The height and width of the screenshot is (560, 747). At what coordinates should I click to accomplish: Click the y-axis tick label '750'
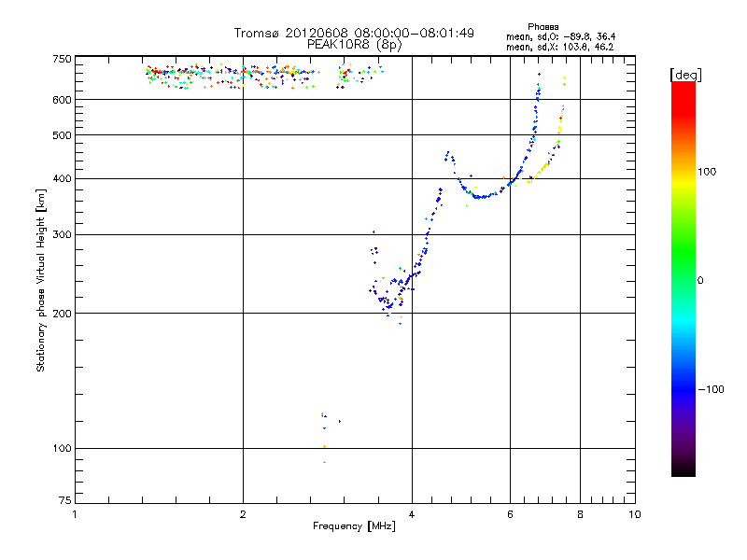click(x=62, y=59)
